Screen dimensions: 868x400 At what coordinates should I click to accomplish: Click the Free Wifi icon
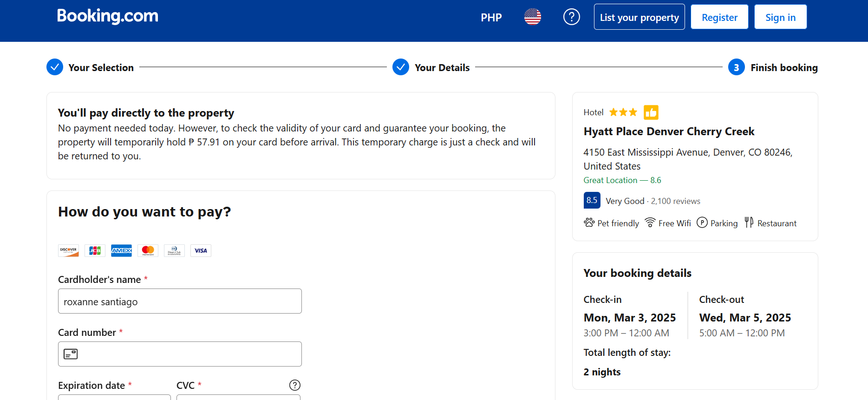coord(650,223)
